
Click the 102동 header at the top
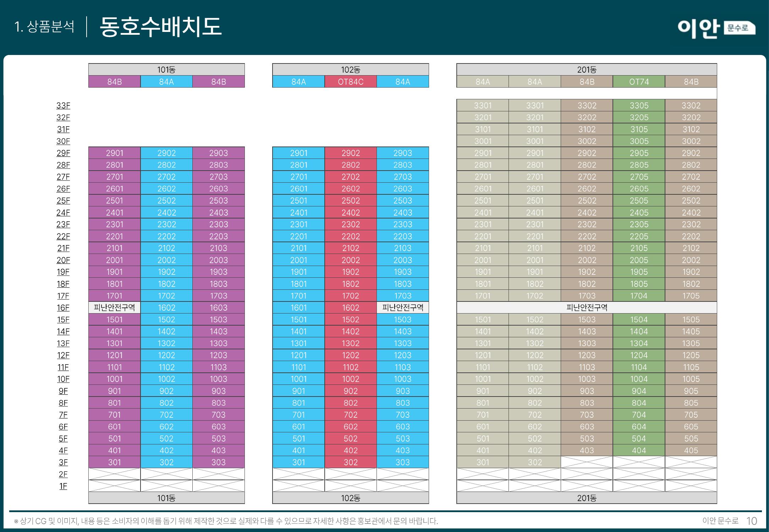coord(351,70)
